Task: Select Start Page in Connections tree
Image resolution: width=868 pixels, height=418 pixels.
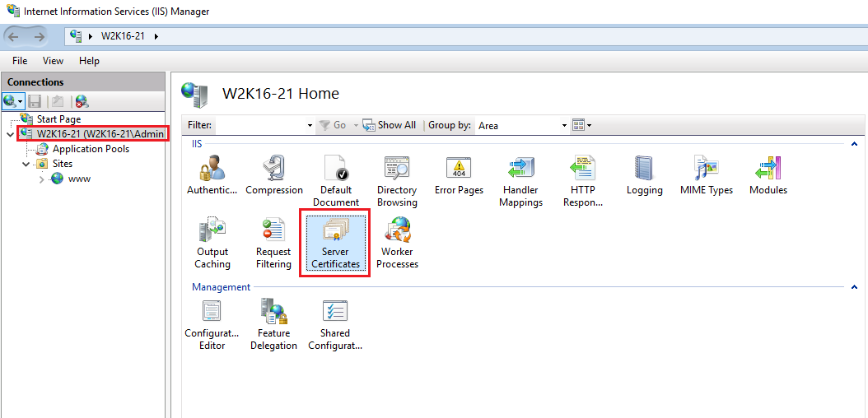Action: (x=58, y=118)
